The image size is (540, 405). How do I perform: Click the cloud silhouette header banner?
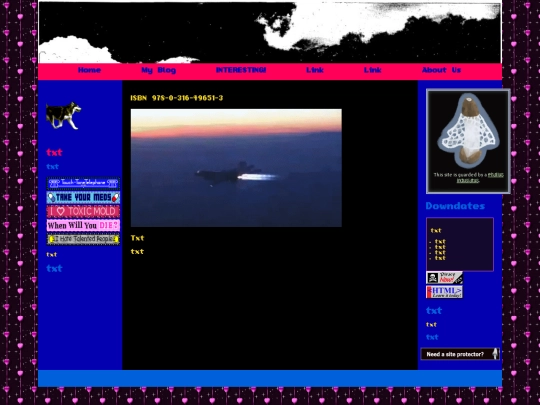click(270, 32)
